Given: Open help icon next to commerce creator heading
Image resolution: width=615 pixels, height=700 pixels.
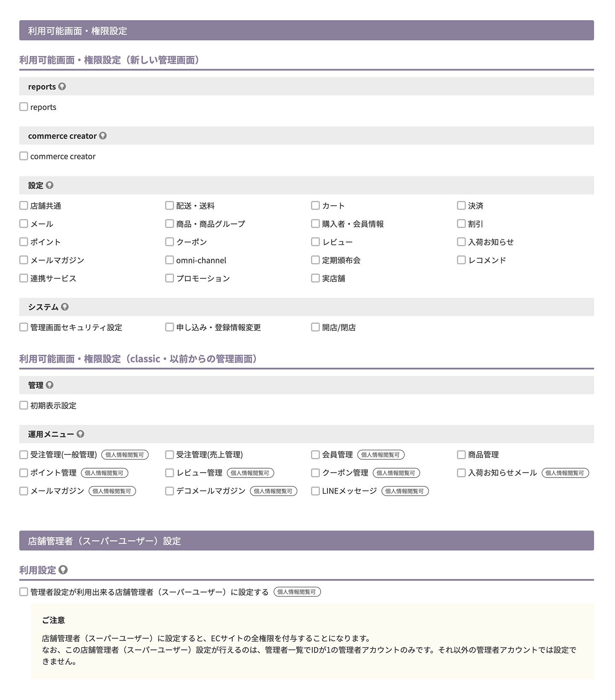Looking at the screenshot, I should (x=103, y=136).
